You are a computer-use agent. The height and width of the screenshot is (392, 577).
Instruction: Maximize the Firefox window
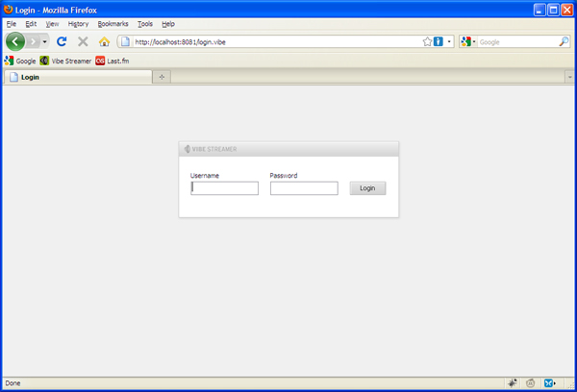point(553,10)
